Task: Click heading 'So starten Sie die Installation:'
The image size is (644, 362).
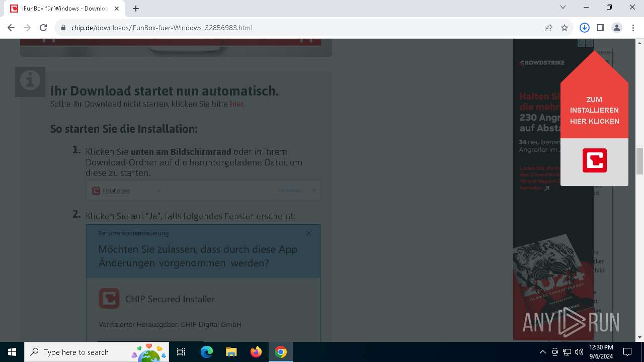Action: [124, 129]
